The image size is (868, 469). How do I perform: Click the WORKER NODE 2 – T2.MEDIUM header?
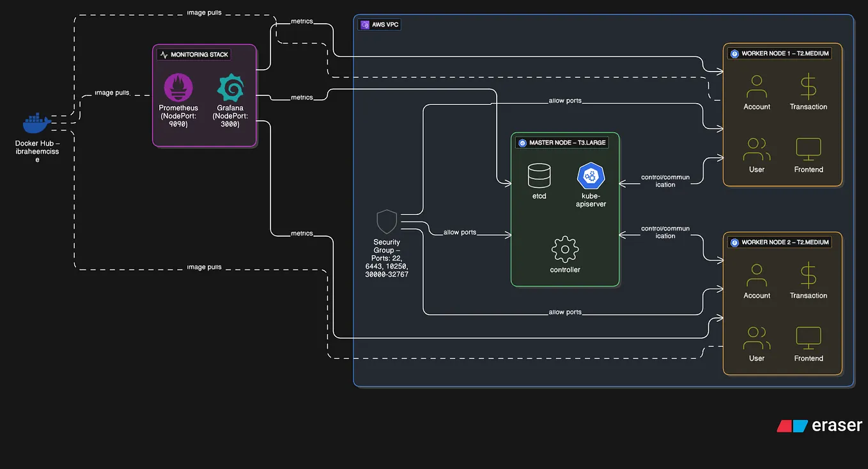click(779, 242)
